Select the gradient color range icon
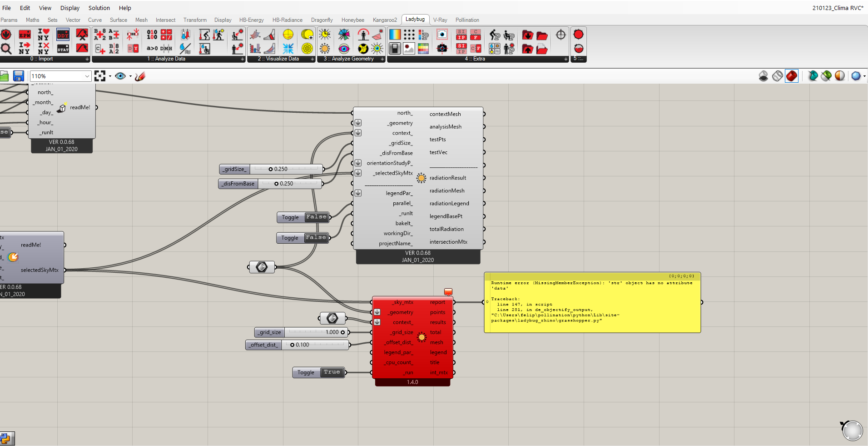The height and width of the screenshot is (446, 868). (x=395, y=35)
